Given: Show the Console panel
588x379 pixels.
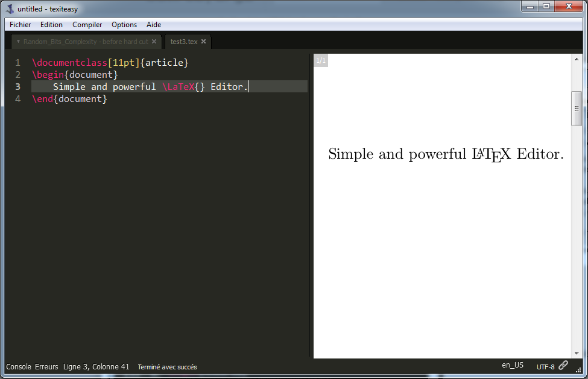Looking at the screenshot, I should click(19, 367).
